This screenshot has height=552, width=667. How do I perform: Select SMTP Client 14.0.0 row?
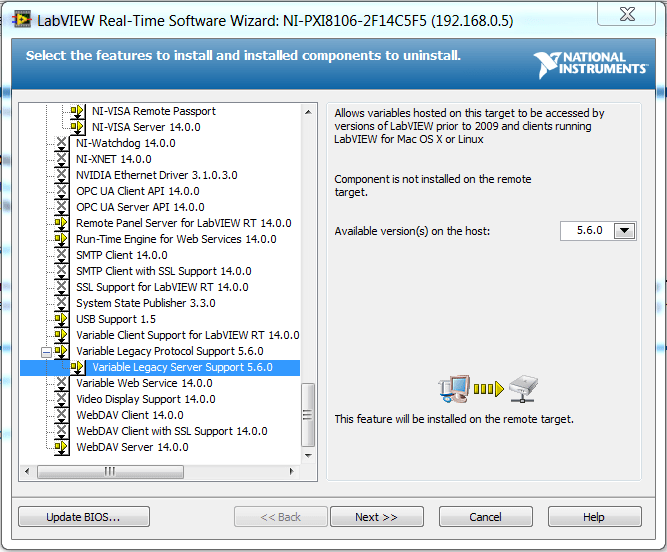coord(122,255)
